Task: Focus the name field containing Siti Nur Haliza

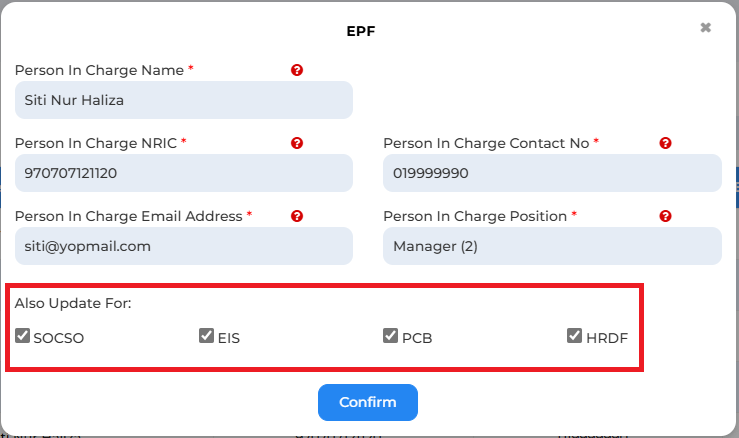Action: pos(184,100)
